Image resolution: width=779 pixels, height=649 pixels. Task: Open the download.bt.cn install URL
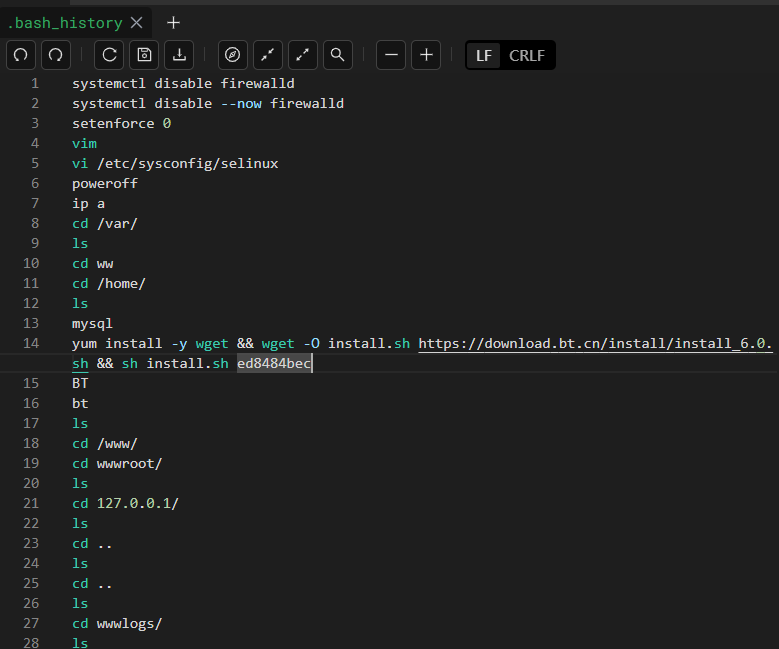tap(595, 344)
